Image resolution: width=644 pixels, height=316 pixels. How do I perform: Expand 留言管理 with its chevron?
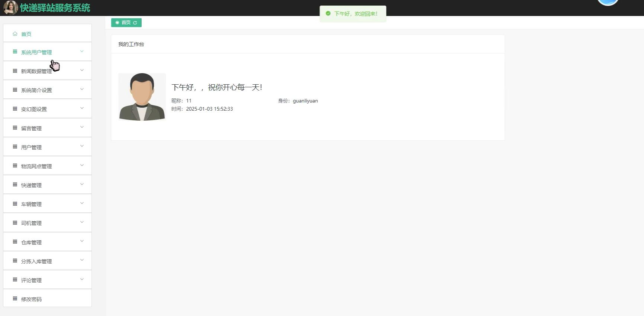pyautogui.click(x=82, y=127)
